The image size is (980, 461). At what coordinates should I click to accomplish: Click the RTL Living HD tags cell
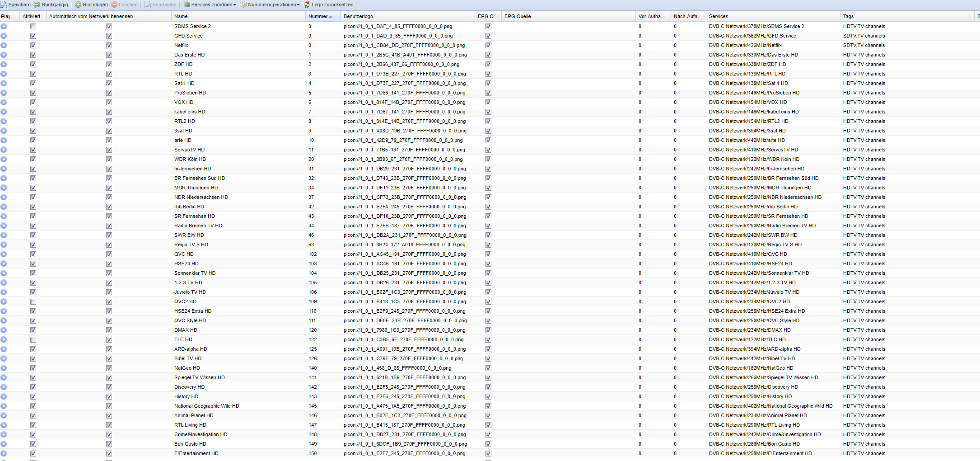click(x=864, y=425)
